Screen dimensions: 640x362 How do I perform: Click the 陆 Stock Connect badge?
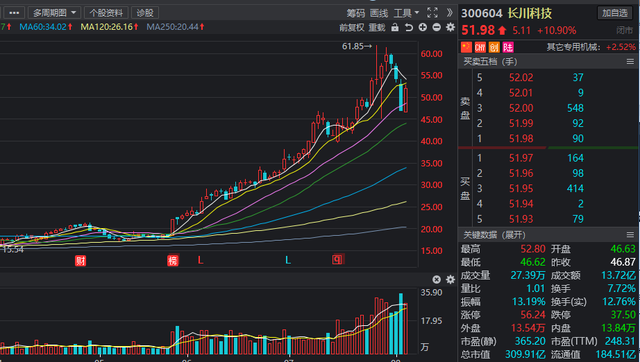point(508,47)
